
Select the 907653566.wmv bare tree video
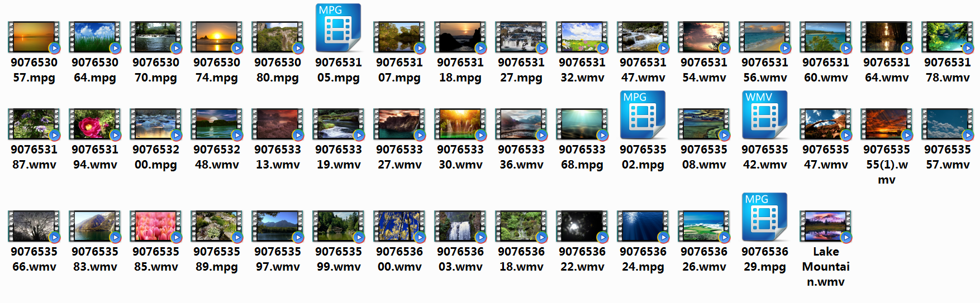[34, 226]
